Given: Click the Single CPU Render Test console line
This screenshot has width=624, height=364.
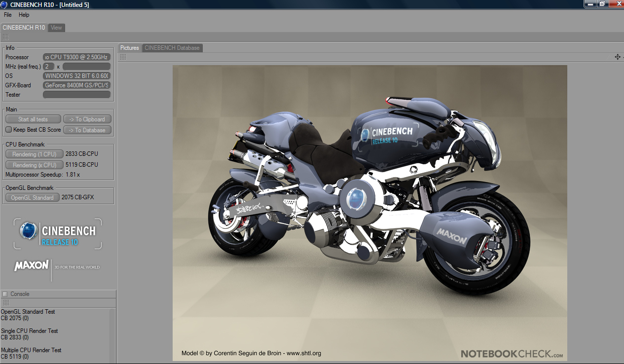Looking at the screenshot, I should [30, 331].
